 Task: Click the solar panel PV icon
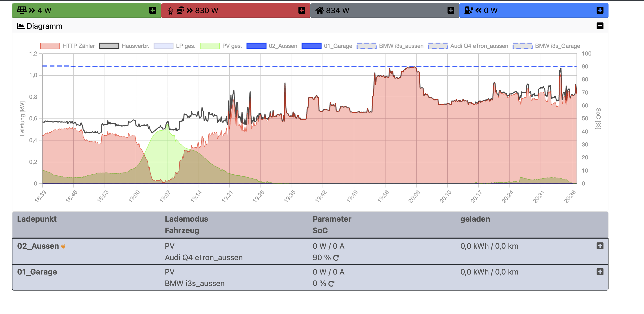point(22,10)
